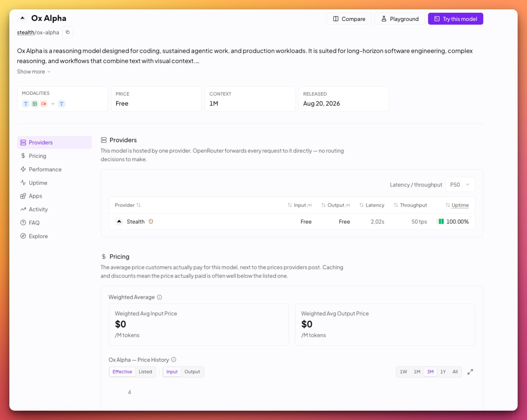
Task: Click the image modality icon
Action: point(35,104)
